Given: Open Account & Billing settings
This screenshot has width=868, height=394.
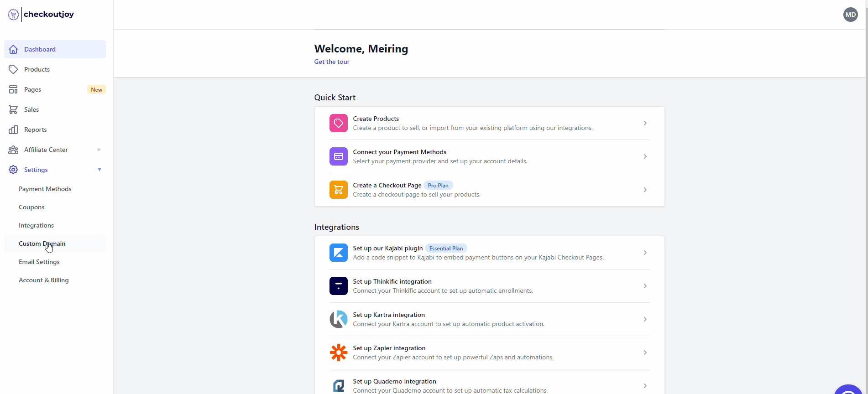Looking at the screenshot, I should pos(44,280).
